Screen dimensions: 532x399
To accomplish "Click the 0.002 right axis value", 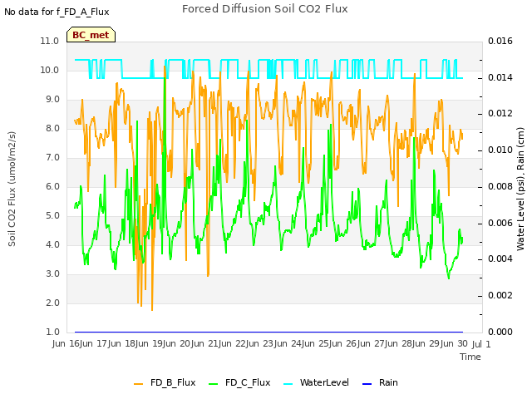I will 500,296.
